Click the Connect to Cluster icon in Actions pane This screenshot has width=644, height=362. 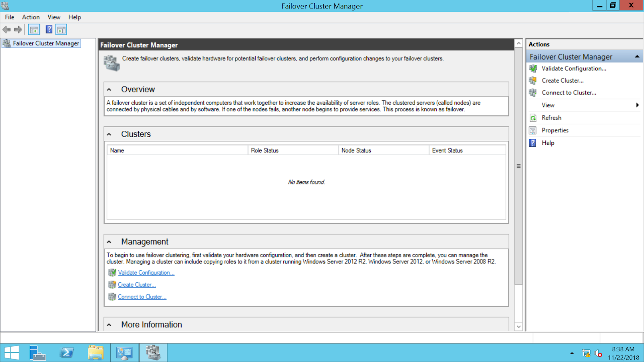(x=533, y=93)
